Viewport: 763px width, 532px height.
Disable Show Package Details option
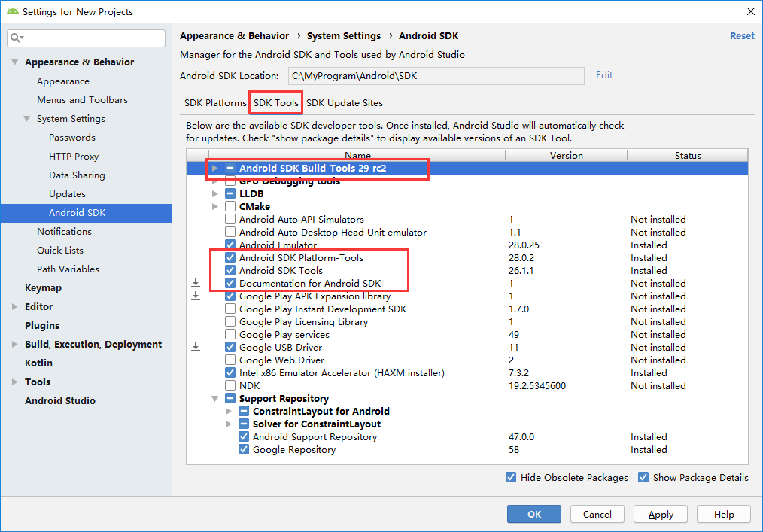pyautogui.click(x=643, y=477)
